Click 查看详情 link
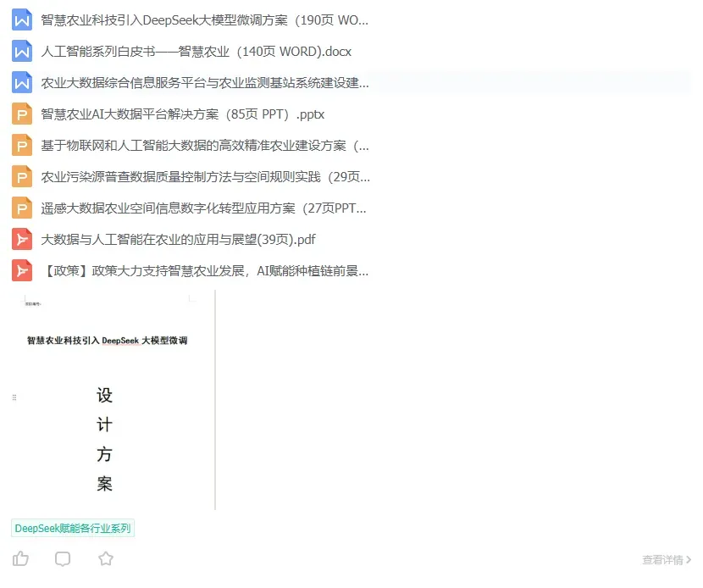 pyautogui.click(x=667, y=560)
